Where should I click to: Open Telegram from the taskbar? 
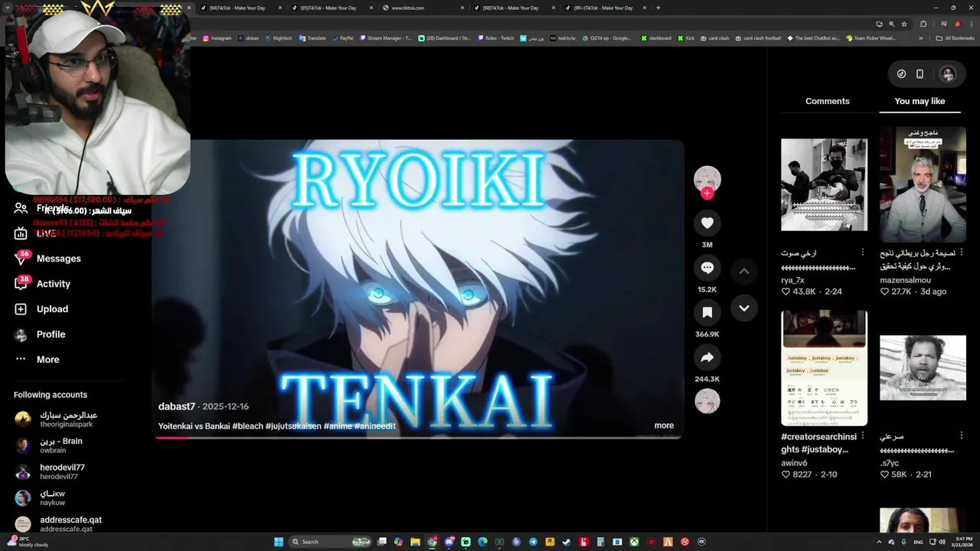533,542
